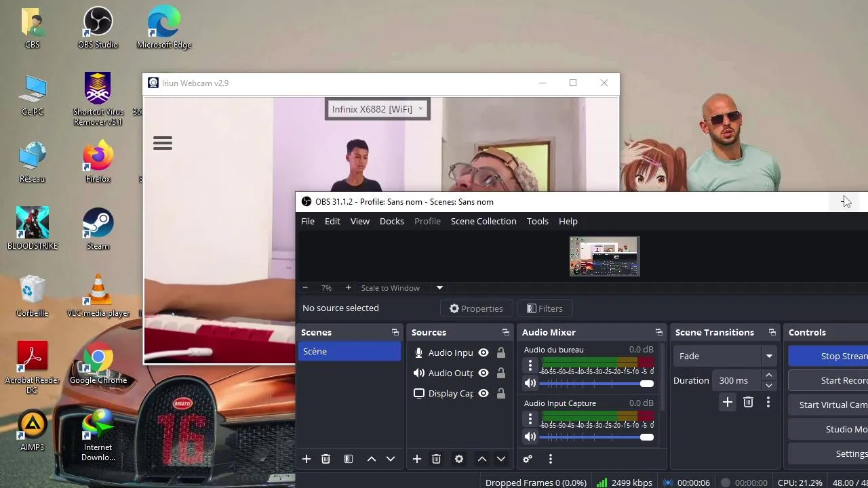Adjust the Audio Input Capture volume slider

[x=597, y=437]
